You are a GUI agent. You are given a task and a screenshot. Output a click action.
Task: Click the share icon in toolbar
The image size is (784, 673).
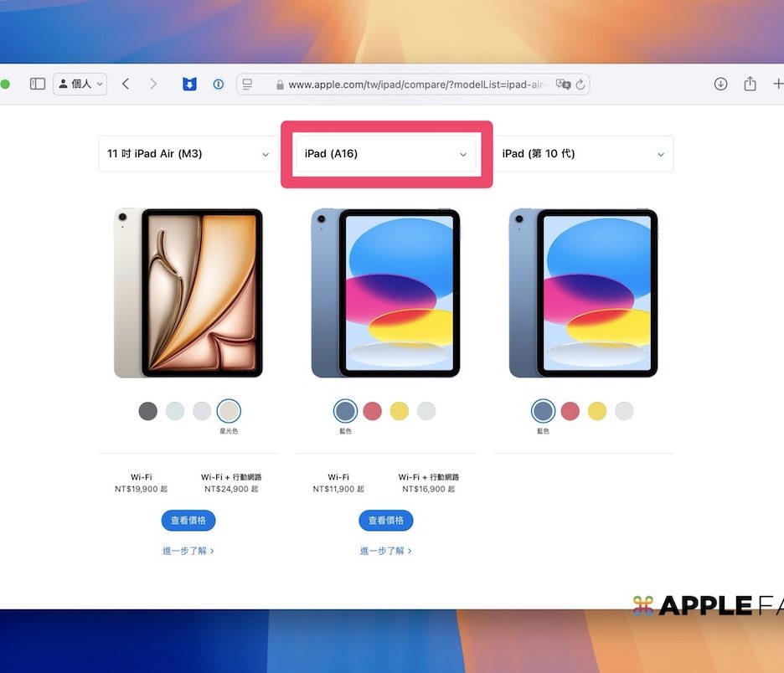[750, 84]
